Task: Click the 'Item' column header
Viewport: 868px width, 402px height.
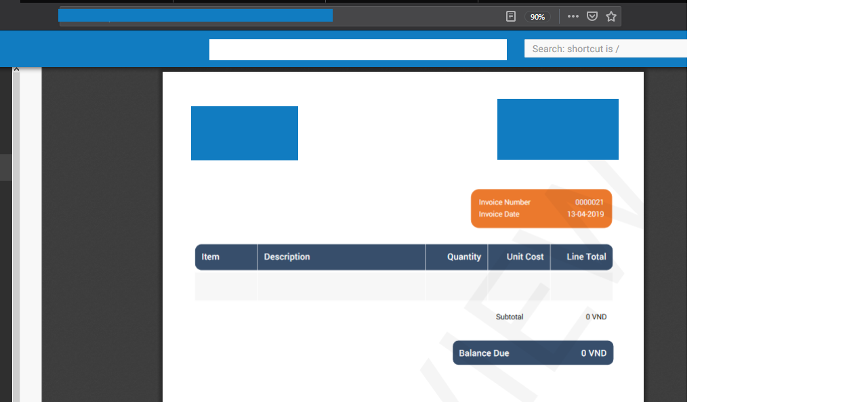Action: coord(210,256)
